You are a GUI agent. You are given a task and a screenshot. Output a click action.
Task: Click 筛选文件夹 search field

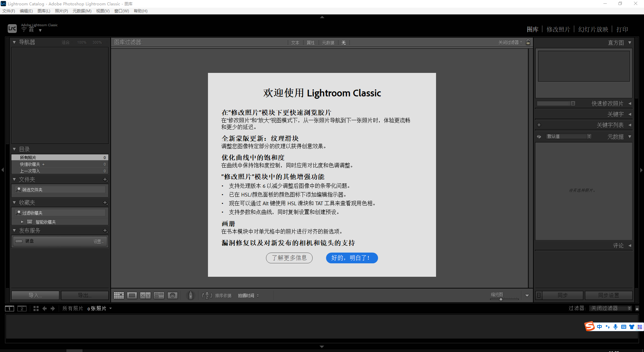[60, 190]
